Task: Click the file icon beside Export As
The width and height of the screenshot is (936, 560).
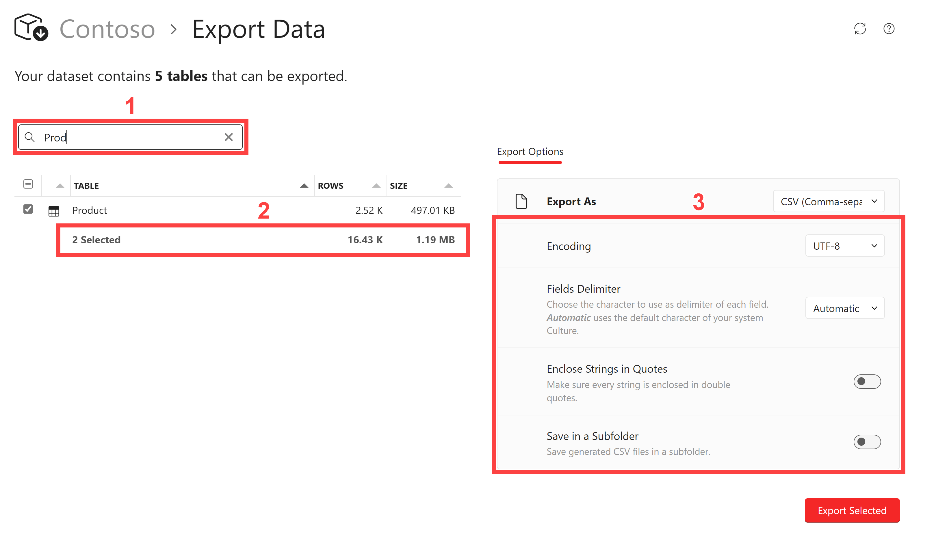Action: point(521,201)
